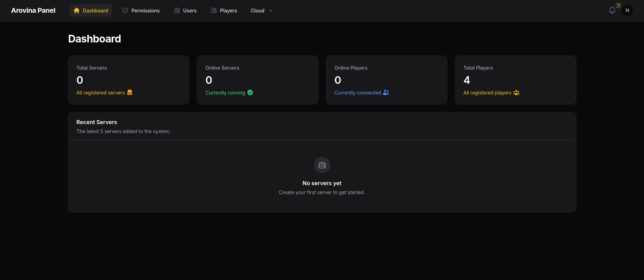Open the Cloud menu
644x280 pixels.
(x=258, y=11)
